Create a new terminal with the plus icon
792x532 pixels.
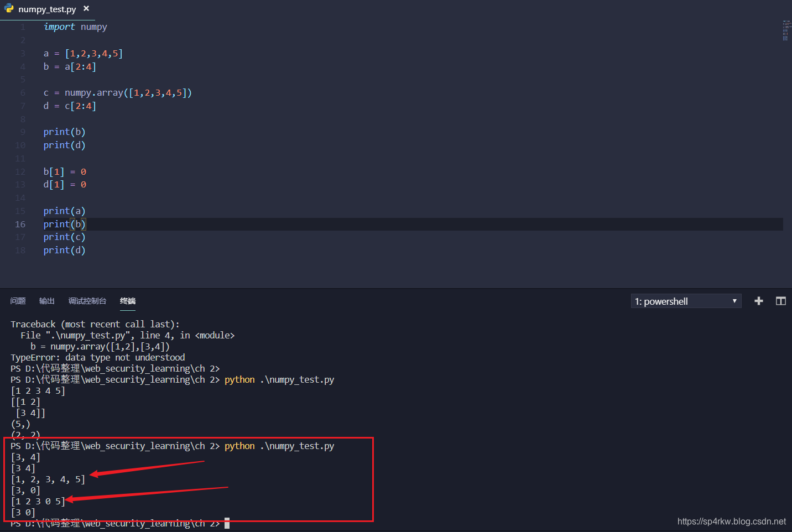pyautogui.click(x=759, y=301)
